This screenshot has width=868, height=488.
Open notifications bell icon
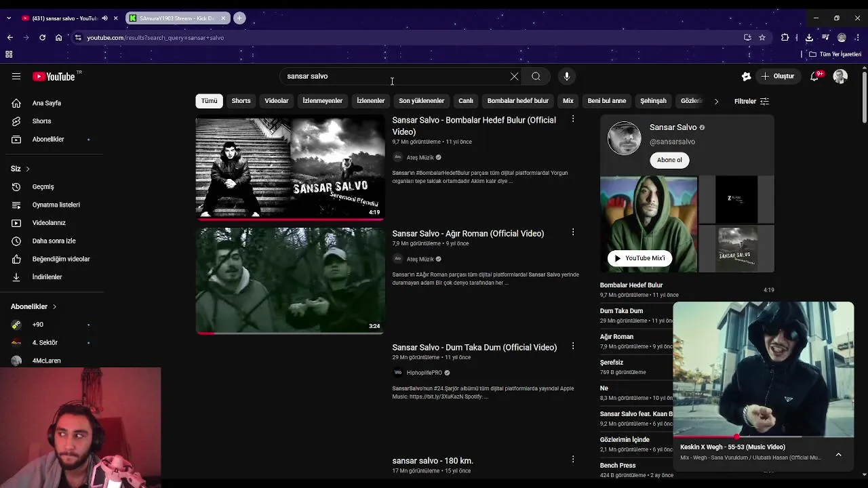point(815,77)
